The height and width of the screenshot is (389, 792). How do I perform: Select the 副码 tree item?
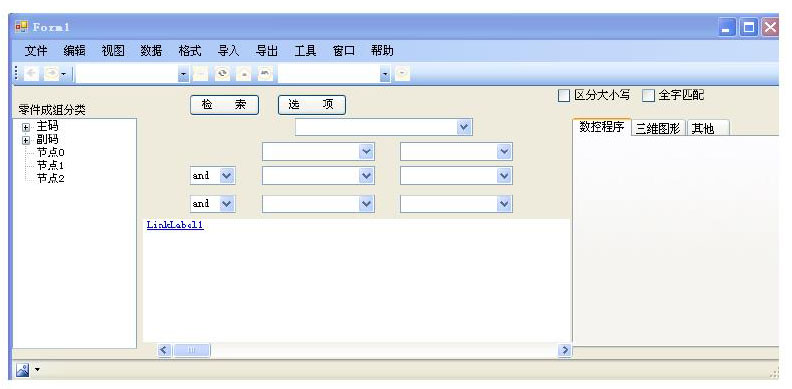47,139
